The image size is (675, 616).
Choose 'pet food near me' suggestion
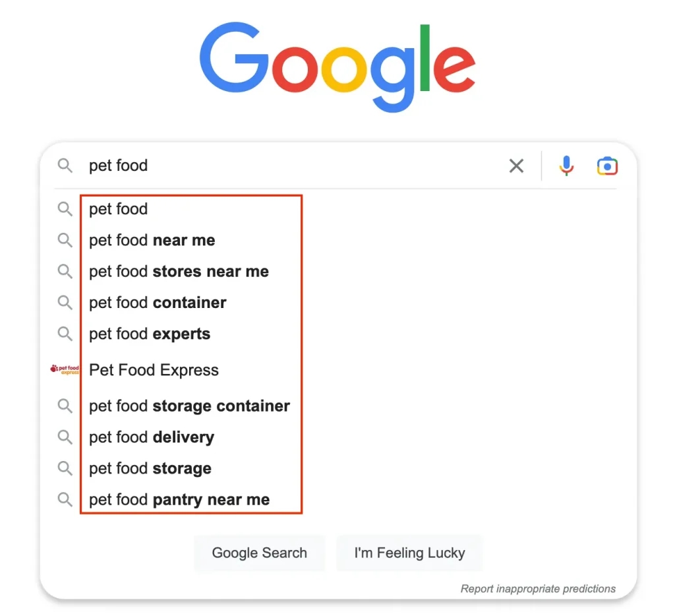click(152, 240)
